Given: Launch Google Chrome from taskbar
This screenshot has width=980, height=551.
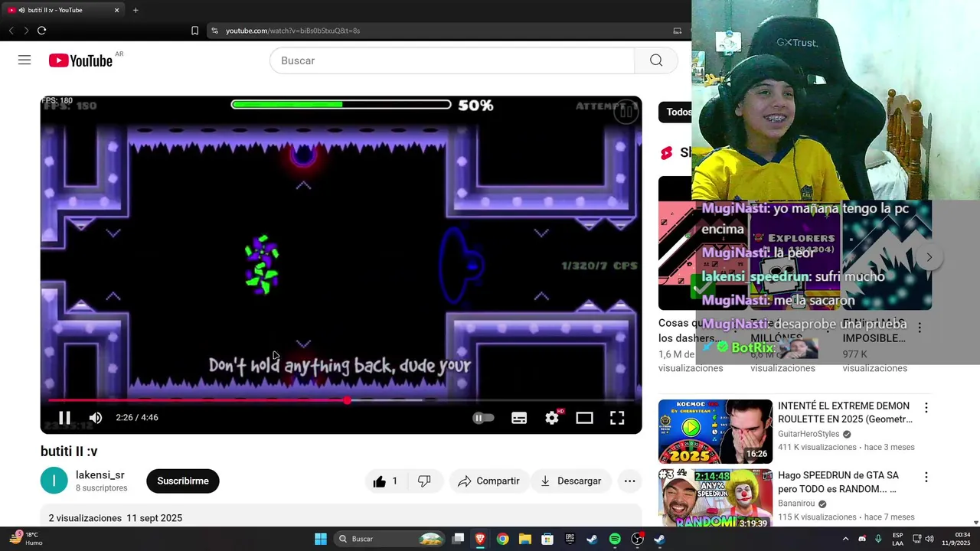Looking at the screenshot, I should click(x=502, y=539).
